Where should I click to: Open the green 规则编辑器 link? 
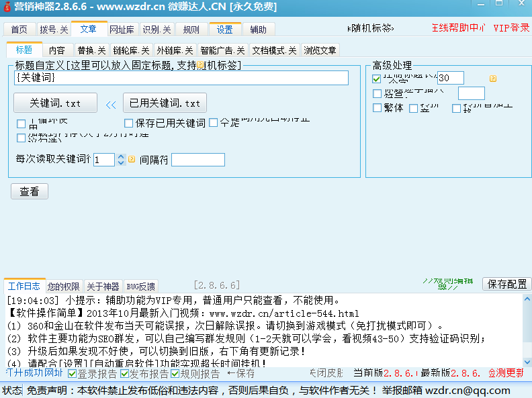point(448,283)
